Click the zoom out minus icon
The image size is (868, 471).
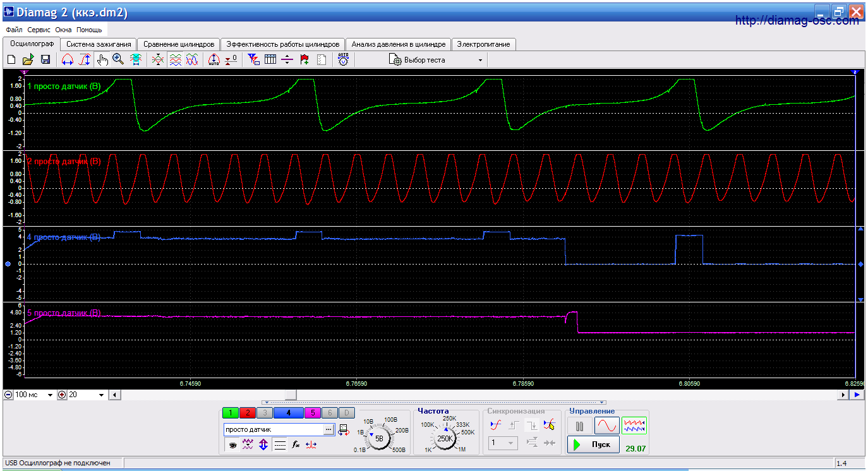click(x=8, y=395)
